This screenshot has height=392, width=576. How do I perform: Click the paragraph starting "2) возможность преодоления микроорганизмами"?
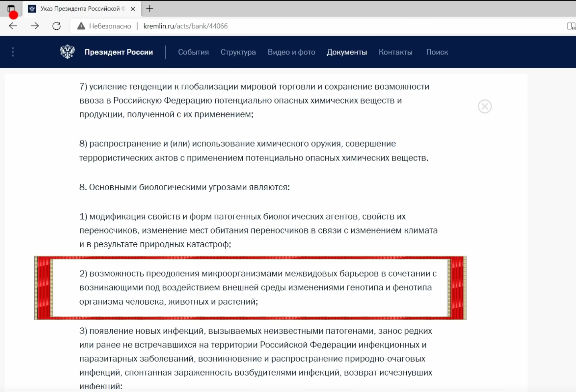[x=258, y=288]
